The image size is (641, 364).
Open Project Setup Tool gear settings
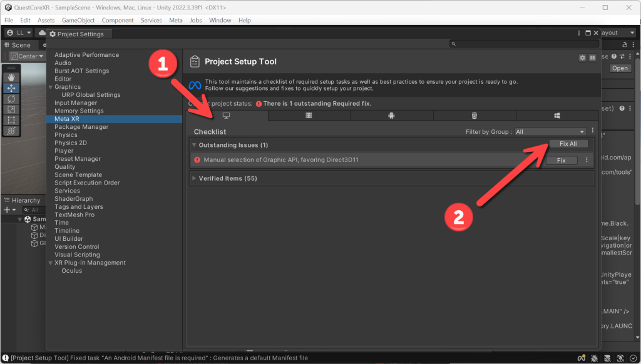pyautogui.click(x=582, y=58)
